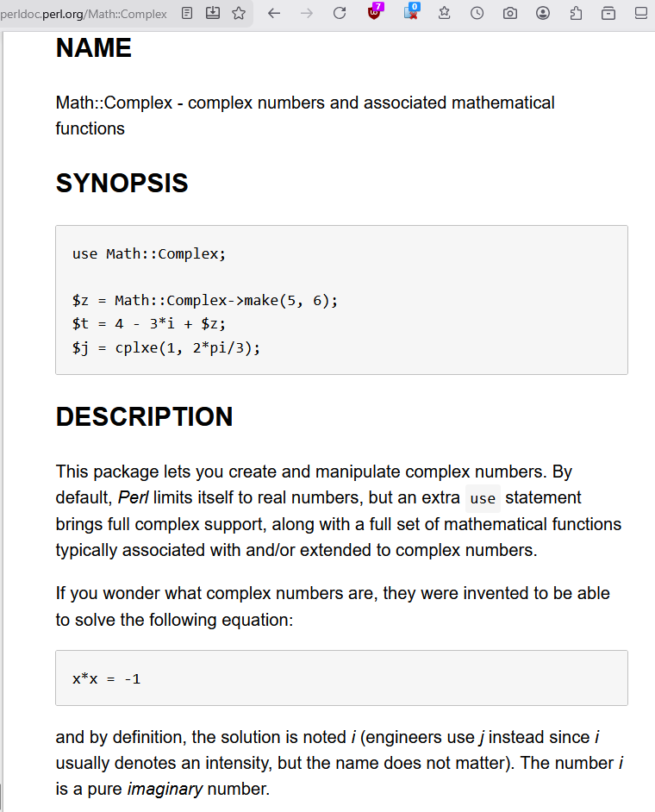Image resolution: width=655 pixels, height=812 pixels.
Task: Take a screenshot using the camera icon
Action: point(509,14)
